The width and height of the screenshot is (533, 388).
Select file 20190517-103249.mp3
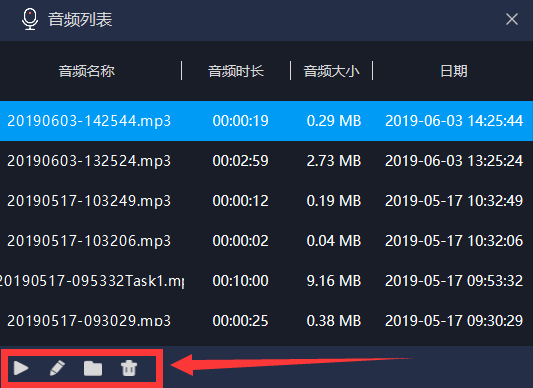89,201
